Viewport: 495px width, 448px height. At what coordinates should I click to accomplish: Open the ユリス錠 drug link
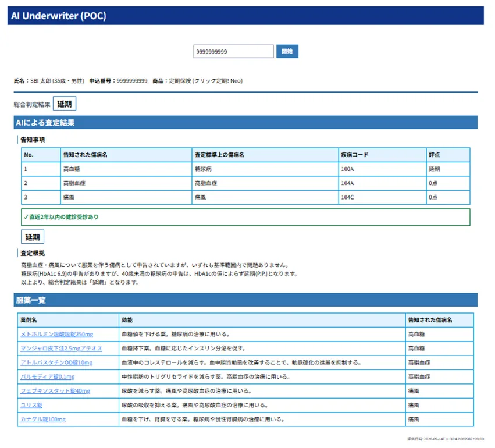point(31,405)
